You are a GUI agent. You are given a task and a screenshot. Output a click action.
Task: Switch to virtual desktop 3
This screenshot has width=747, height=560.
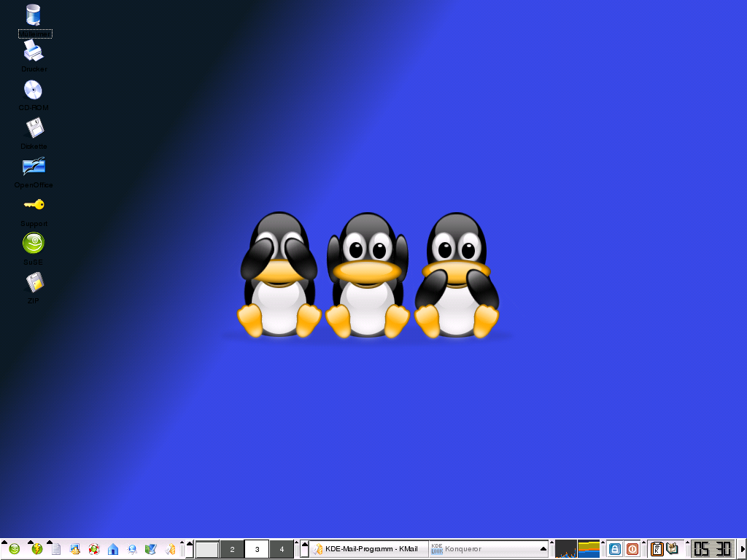pos(257,549)
